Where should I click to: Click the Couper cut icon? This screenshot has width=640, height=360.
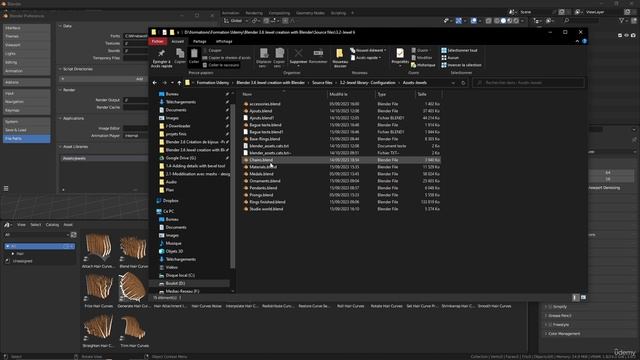[205, 51]
